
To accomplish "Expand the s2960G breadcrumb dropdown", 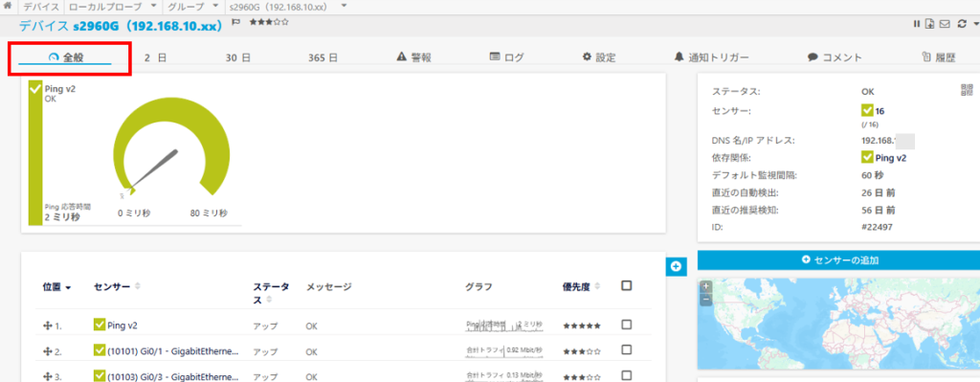I will pos(344,7).
